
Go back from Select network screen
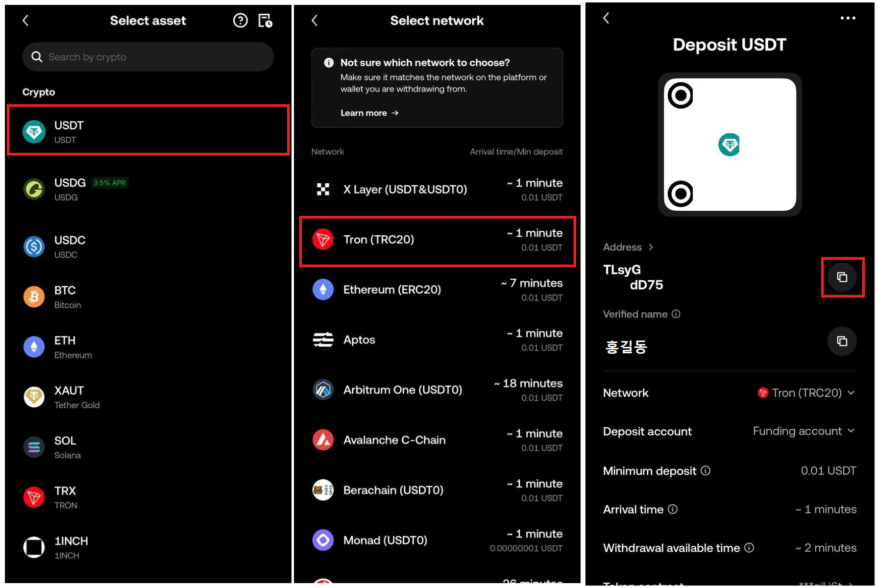click(315, 20)
